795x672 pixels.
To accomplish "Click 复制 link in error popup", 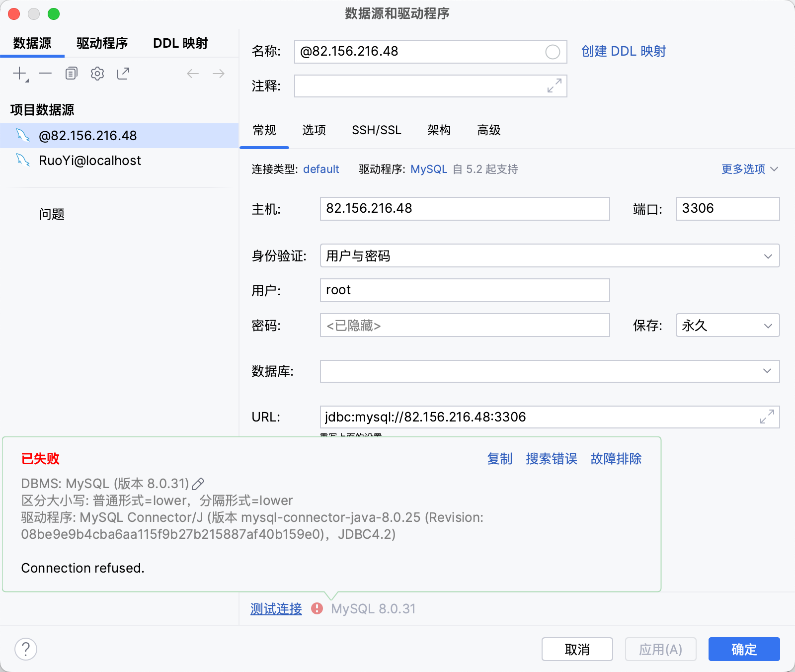I will point(499,458).
